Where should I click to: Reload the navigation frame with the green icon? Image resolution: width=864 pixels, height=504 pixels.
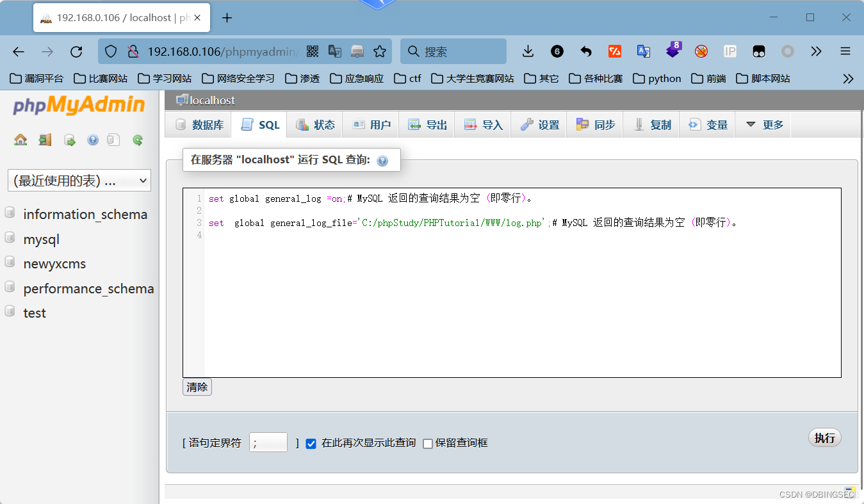(137, 140)
